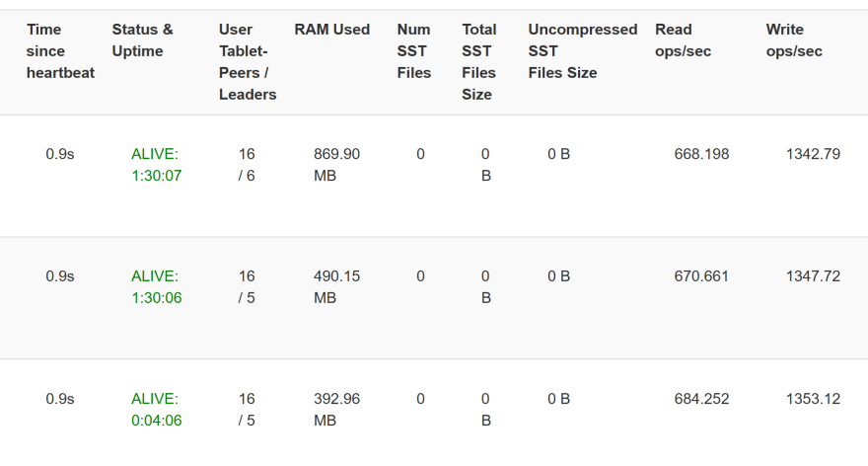Image resolution: width=868 pixels, height=466 pixels.
Task: Click the 869.90 MB RAM value
Action: (336, 165)
